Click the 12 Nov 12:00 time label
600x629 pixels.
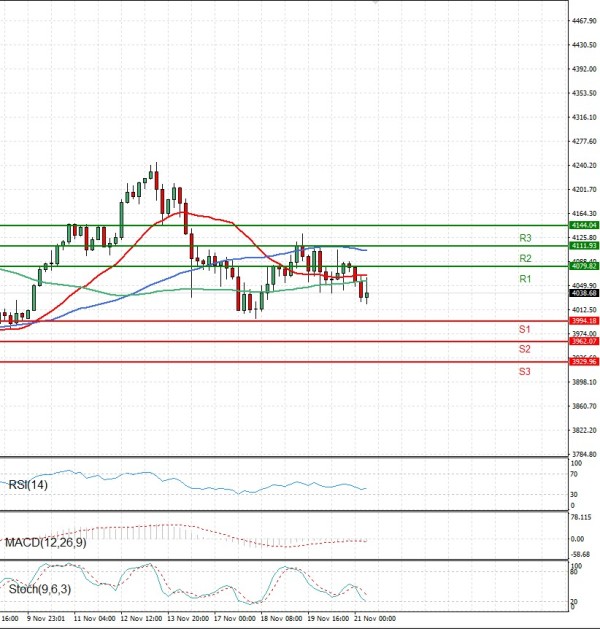coord(141,619)
